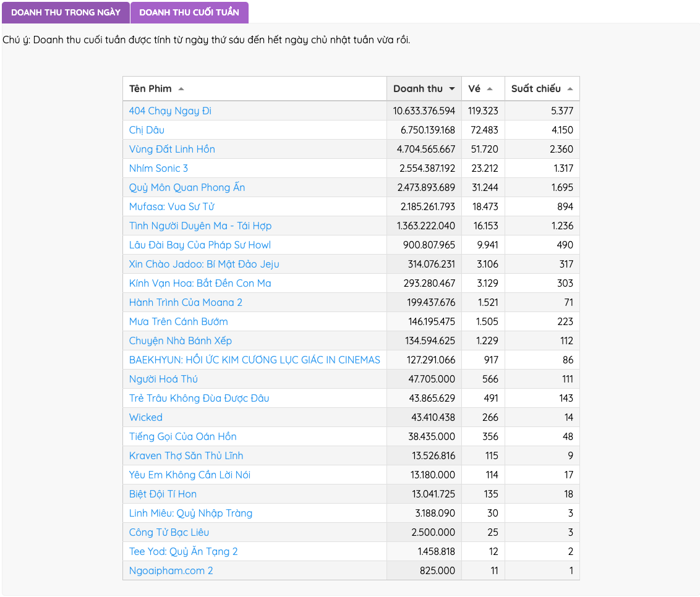
Task: Open Mufasa: Vua Sư Tử link
Action: (x=171, y=207)
